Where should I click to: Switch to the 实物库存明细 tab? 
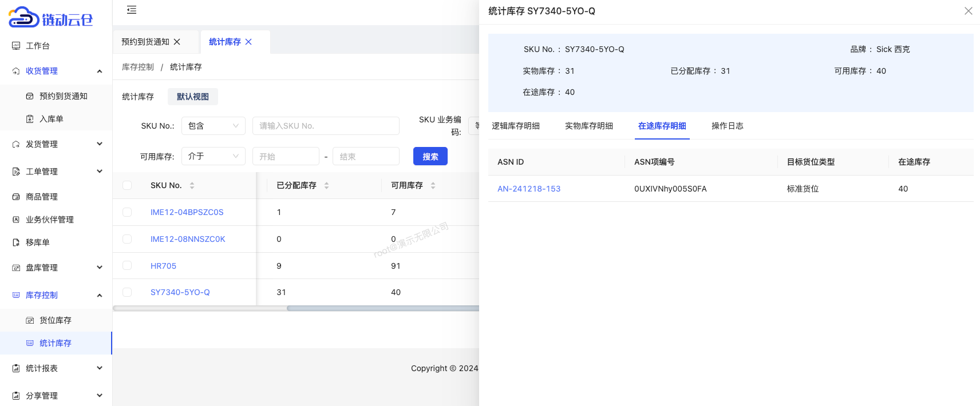[x=588, y=126]
